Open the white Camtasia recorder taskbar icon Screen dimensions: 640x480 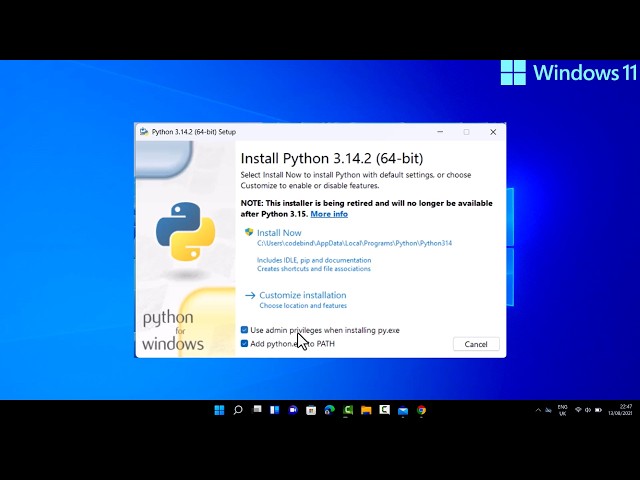384,409
